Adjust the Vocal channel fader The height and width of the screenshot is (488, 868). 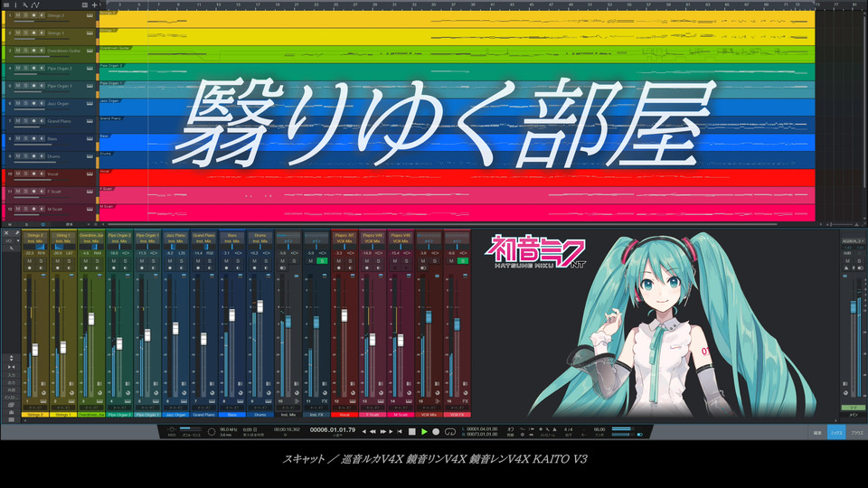[x=344, y=315]
